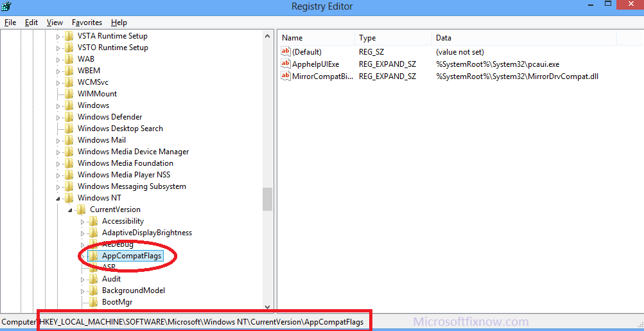Expand the Accessibility key
The height and width of the screenshot is (331, 644).
pos(83,221)
